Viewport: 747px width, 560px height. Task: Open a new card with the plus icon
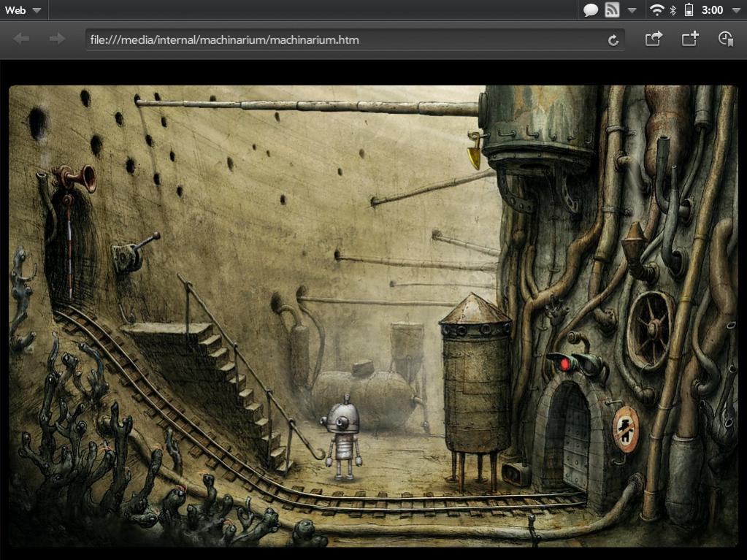tap(689, 39)
